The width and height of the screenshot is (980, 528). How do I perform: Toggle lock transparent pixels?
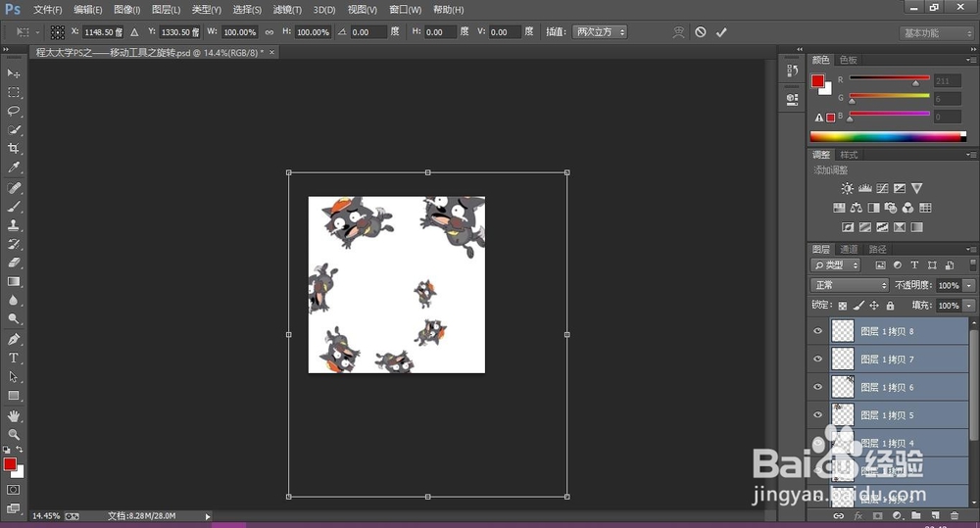pos(843,306)
